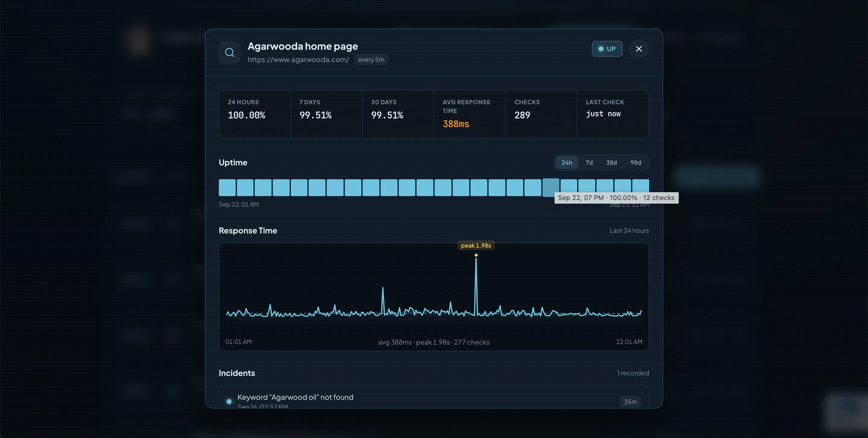Click the peak 1.98s chart label
The width and height of the screenshot is (868, 438).
coord(476,246)
